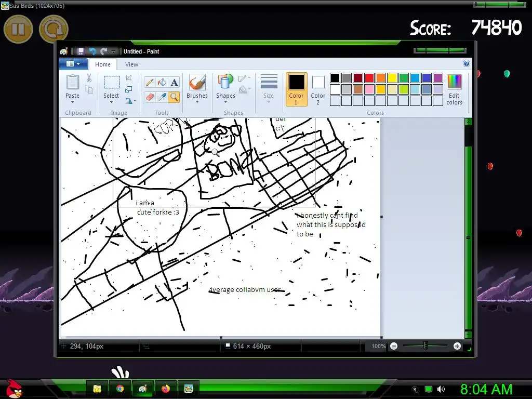The height and width of the screenshot is (399, 532).
Task: Click the Save icon in quick access toolbar
Action: click(81, 51)
